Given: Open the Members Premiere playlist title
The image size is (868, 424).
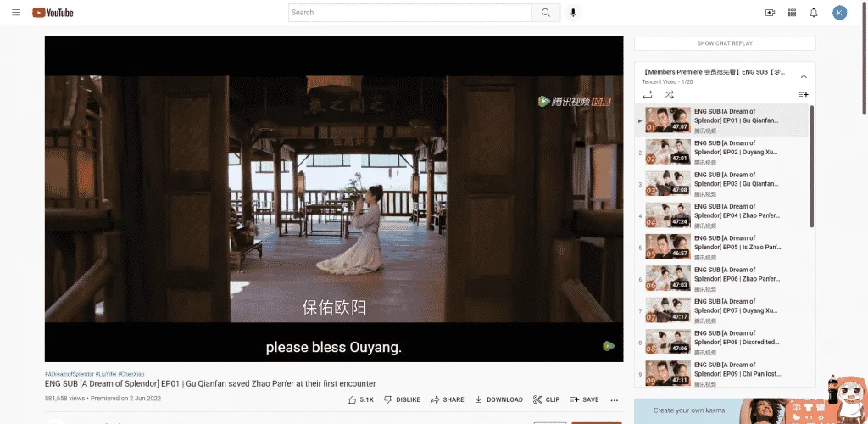Looking at the screenshot, I should (x=714, y=72).
